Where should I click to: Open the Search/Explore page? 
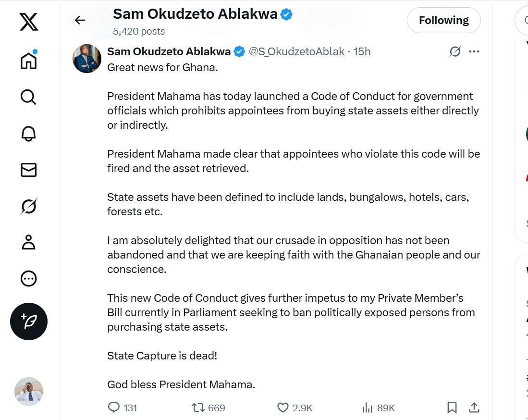pos(29,97)
